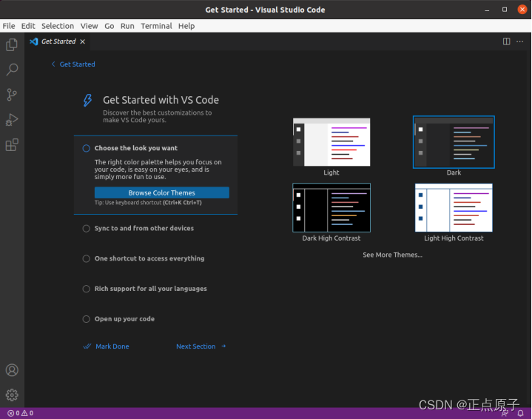Open the Selection menu

[58, 26]
